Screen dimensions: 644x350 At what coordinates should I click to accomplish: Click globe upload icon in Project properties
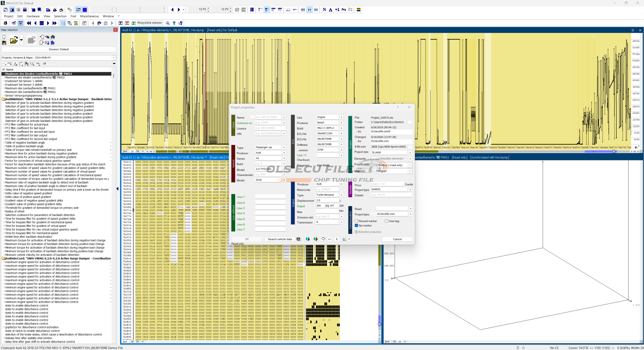[316, 239]
